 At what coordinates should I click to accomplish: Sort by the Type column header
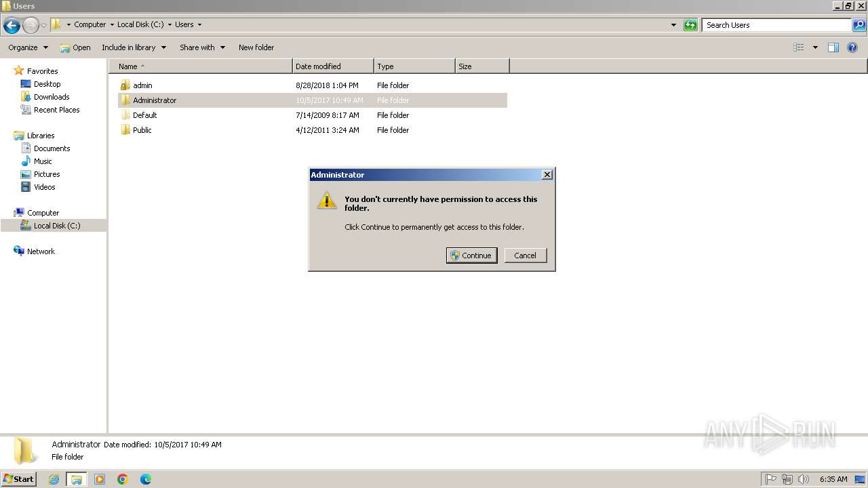click(414, 66)
